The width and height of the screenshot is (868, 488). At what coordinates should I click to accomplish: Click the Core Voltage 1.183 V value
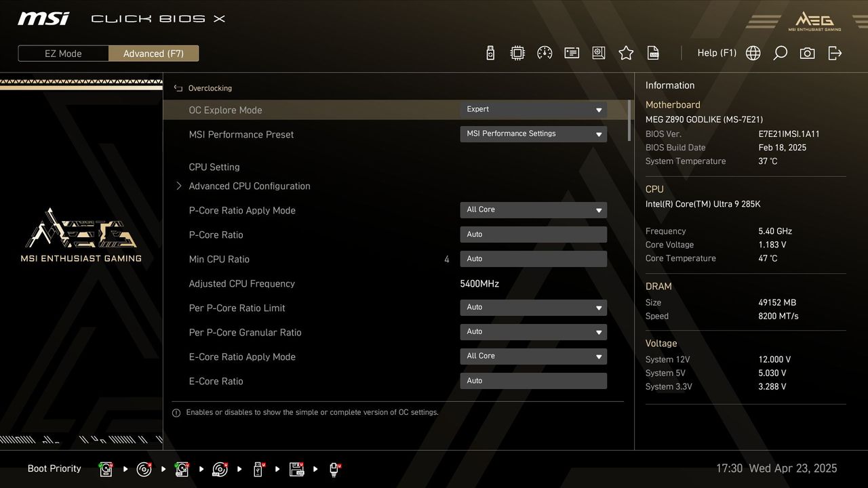(x=772, y=245)
